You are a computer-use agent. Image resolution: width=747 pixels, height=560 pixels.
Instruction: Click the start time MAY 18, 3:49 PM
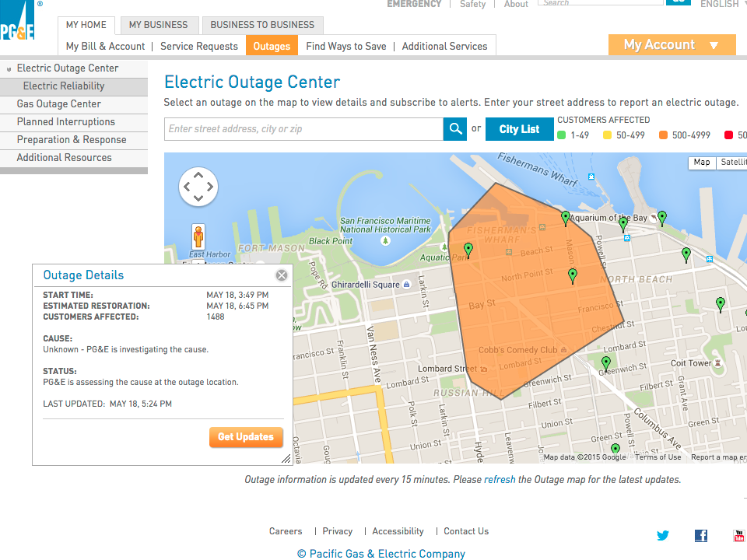click(x=237, y=295)
